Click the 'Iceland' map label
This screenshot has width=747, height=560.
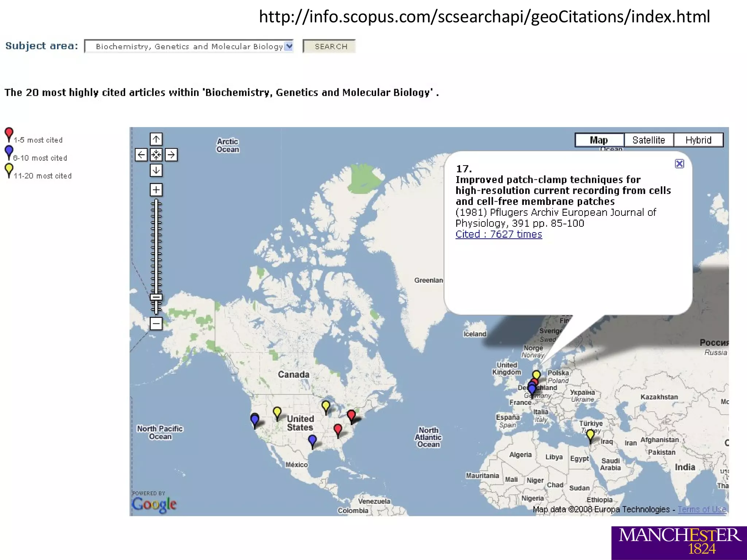point(475,334)
